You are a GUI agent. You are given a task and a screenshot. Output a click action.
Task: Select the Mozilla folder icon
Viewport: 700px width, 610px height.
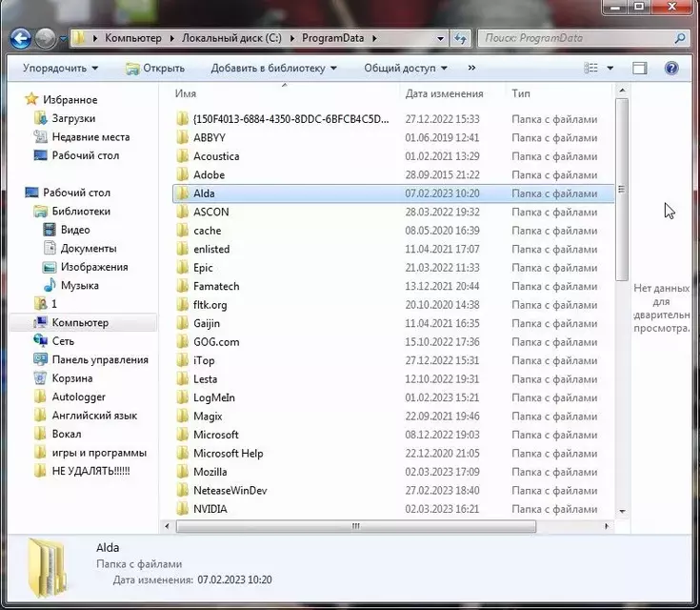pyautogui.click(x=182, y=472)
